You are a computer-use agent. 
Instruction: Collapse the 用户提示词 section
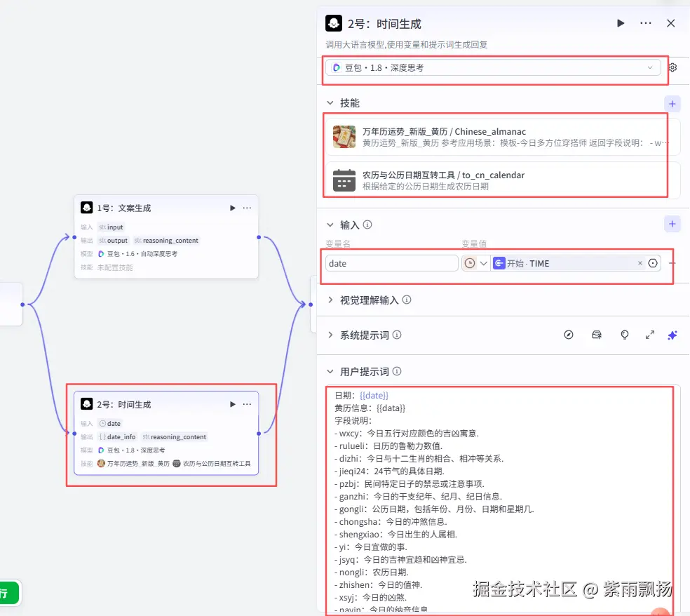point(330,372)
